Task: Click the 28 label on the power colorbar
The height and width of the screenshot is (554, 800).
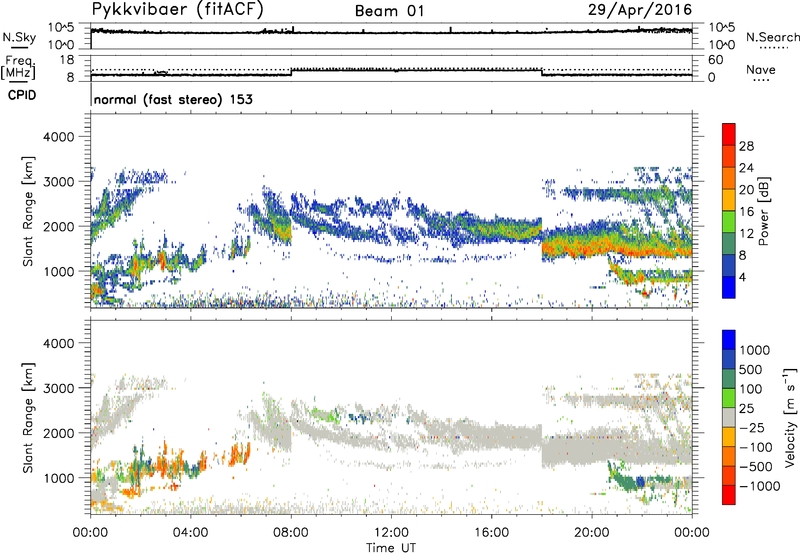Action: coord(746,146)
